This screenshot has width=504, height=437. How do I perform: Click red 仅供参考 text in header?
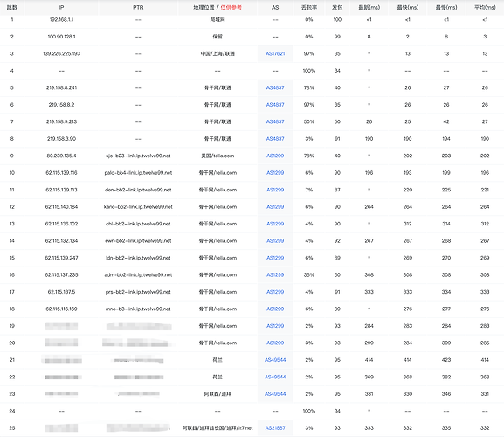point(231,7)
